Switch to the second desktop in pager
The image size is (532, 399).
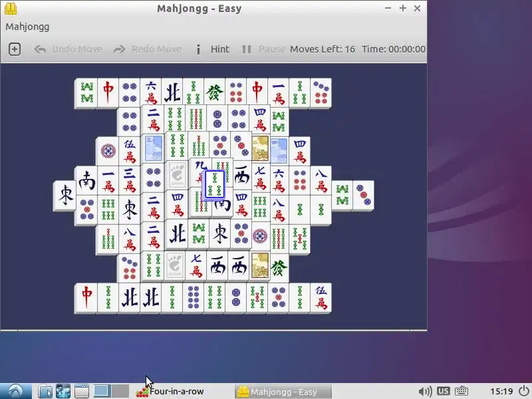click(120, 391)
